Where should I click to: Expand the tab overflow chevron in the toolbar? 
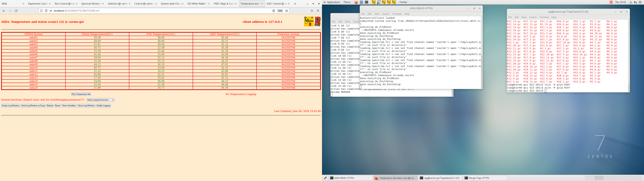[x=312, y=11]
